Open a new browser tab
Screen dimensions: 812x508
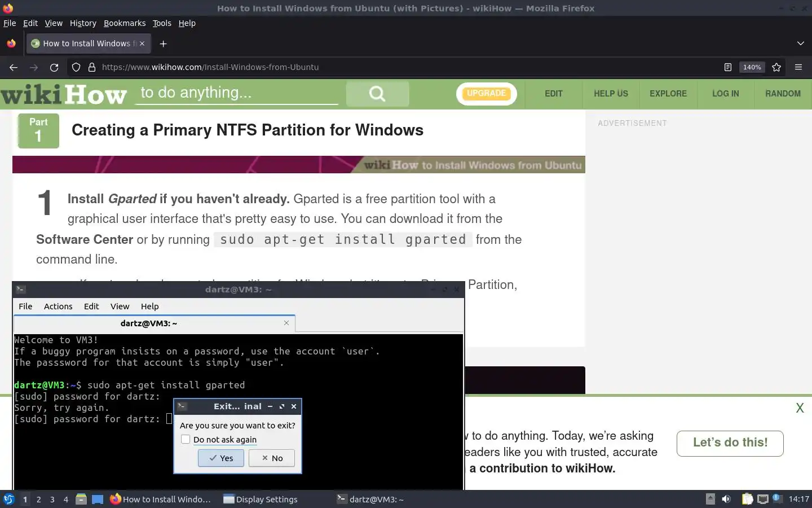pos(163,43)
